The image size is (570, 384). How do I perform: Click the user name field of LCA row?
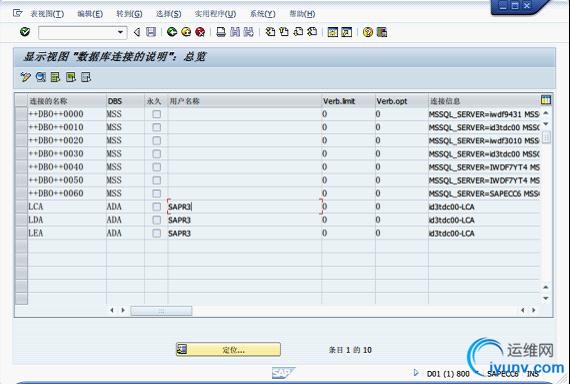tap(245, 207)
